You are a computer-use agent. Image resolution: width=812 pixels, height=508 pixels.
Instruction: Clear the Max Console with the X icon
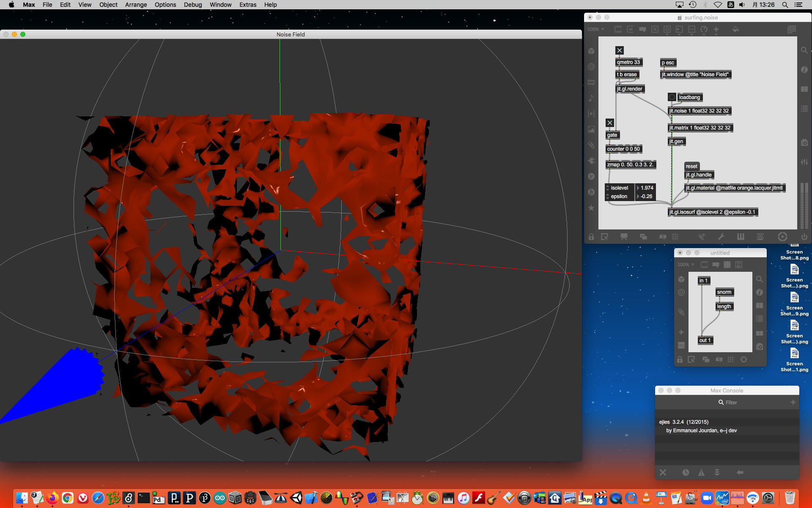(x=663, y=472)
